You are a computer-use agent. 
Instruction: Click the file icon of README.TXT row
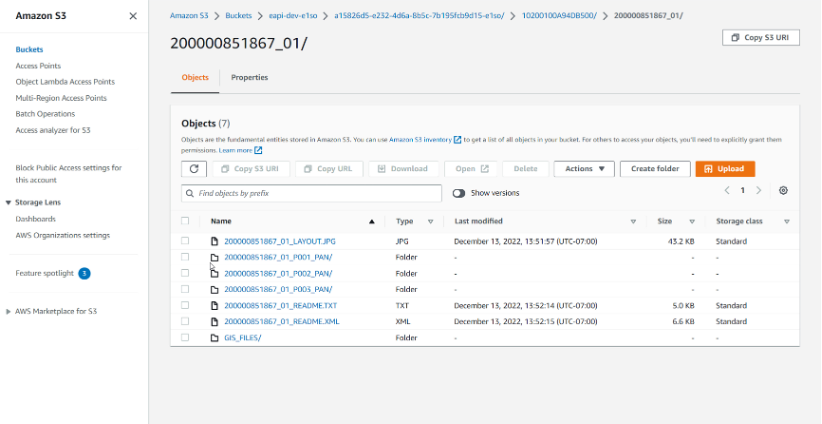214,305
